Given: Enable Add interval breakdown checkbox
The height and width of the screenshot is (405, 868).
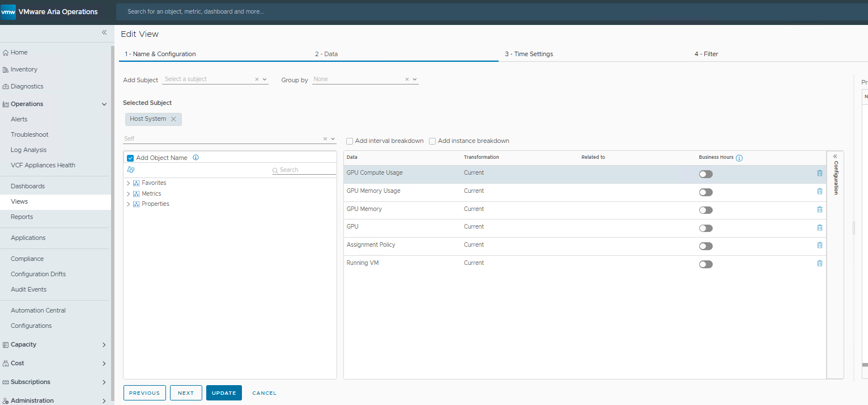Looking at the screenshot, I should pyautogui.click(x=350, y=141).
